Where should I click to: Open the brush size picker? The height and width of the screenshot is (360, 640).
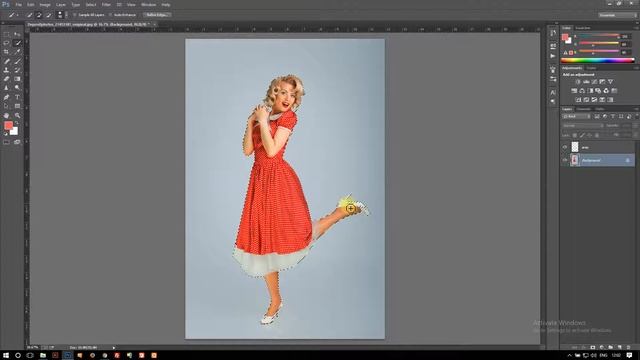[61, 15]
